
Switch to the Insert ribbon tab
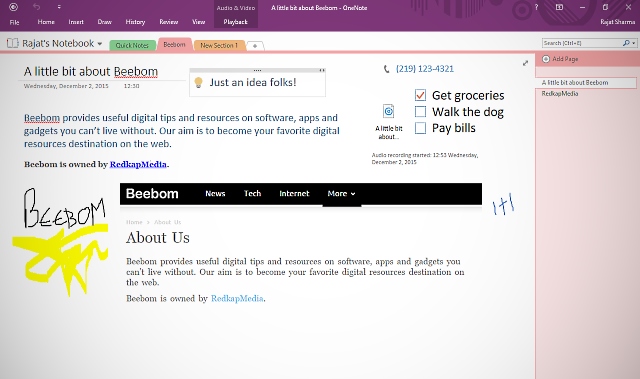76,22
